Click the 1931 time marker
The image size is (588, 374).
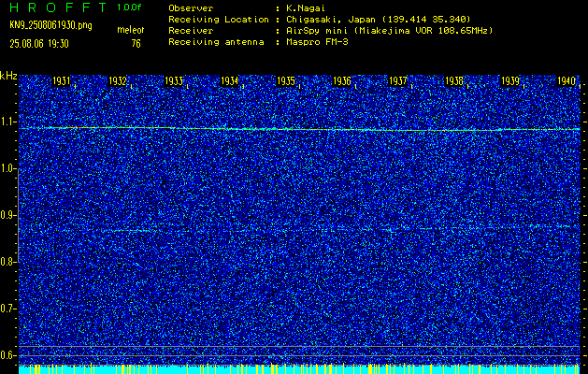[x=61, y=80]
